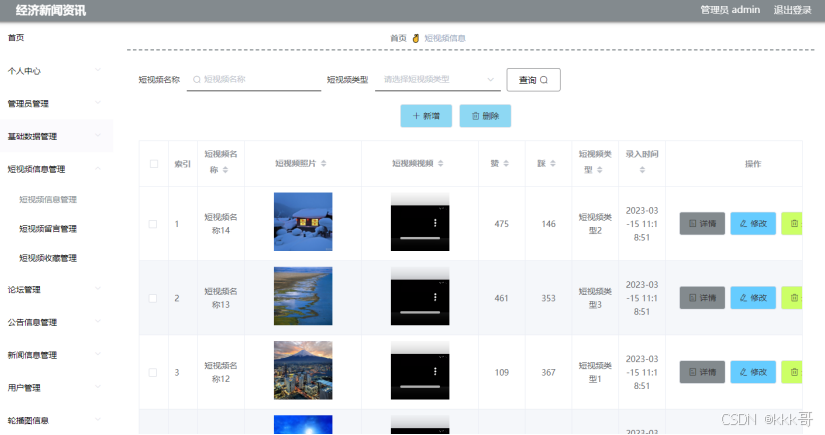Open 详情 for 短视频名称14
The width and height of the screenshot is (825, 435).
pyautogui.click(x=702, y=224)
